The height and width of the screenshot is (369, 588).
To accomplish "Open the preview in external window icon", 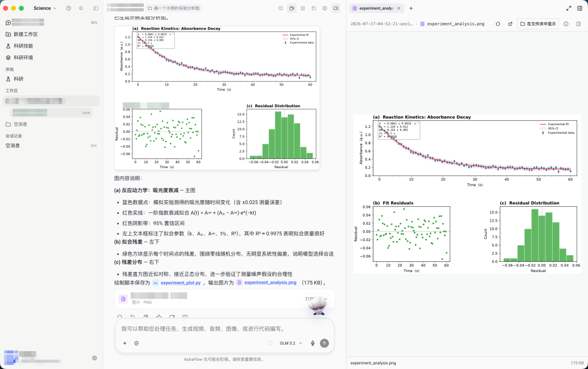I will pyautogui.click(x=510, y=23).
